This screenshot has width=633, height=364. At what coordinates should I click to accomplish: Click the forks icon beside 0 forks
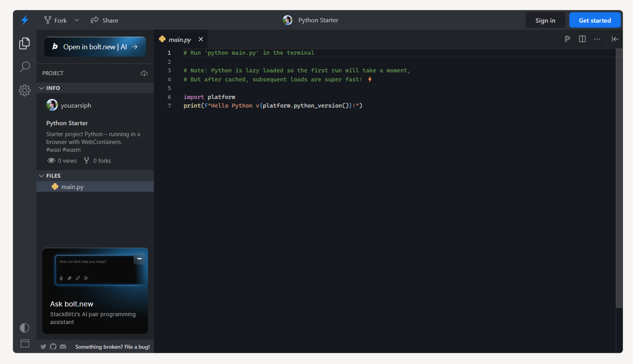coord(87,160)
